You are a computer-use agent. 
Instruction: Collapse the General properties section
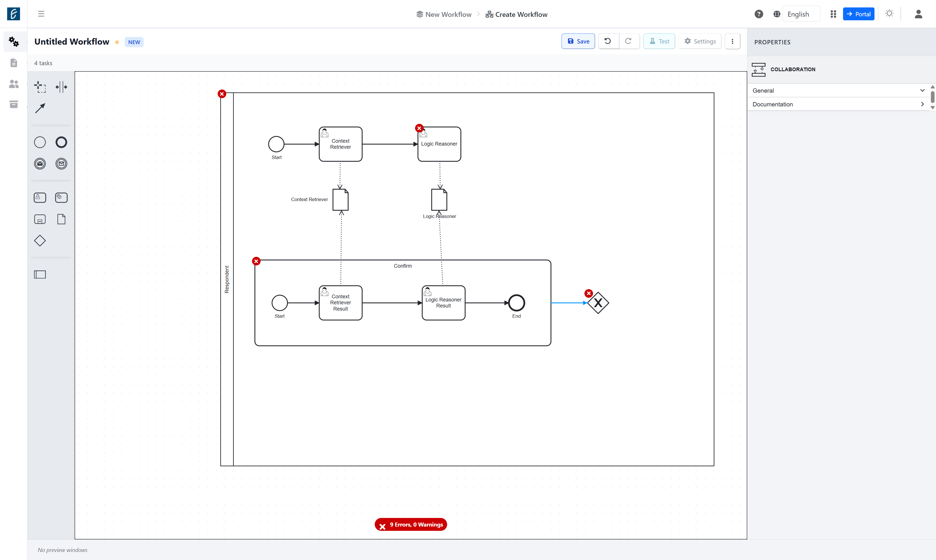[839, 91]
